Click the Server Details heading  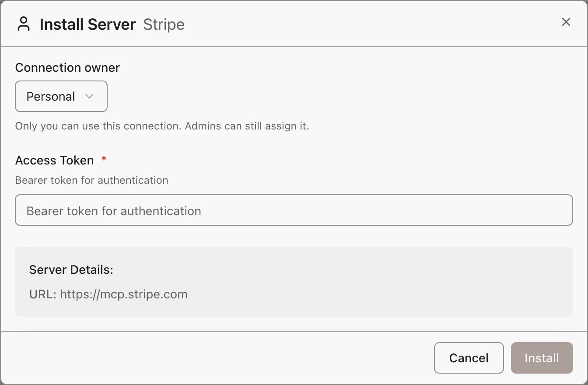[71, 269]
